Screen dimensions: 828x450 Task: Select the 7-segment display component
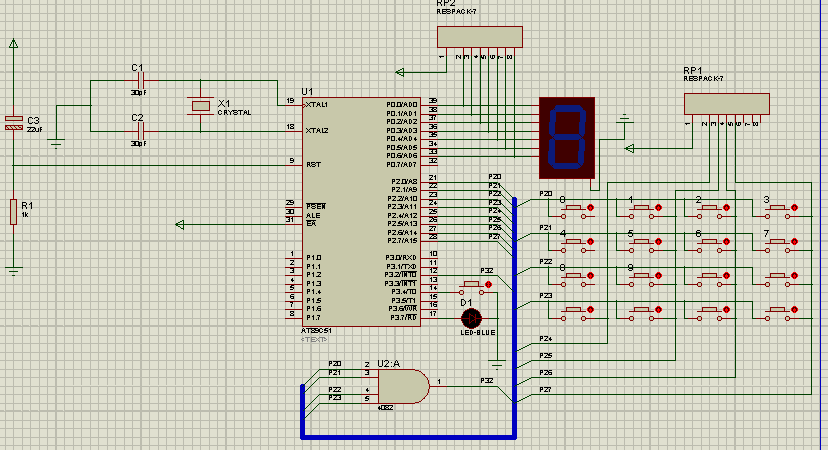(567, 137)
